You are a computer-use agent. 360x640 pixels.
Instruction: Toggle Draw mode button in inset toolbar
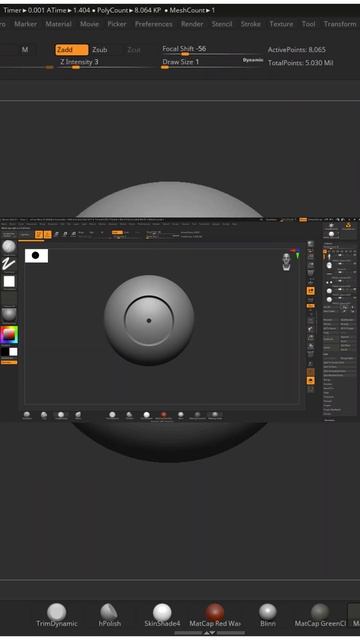(47, 234)
